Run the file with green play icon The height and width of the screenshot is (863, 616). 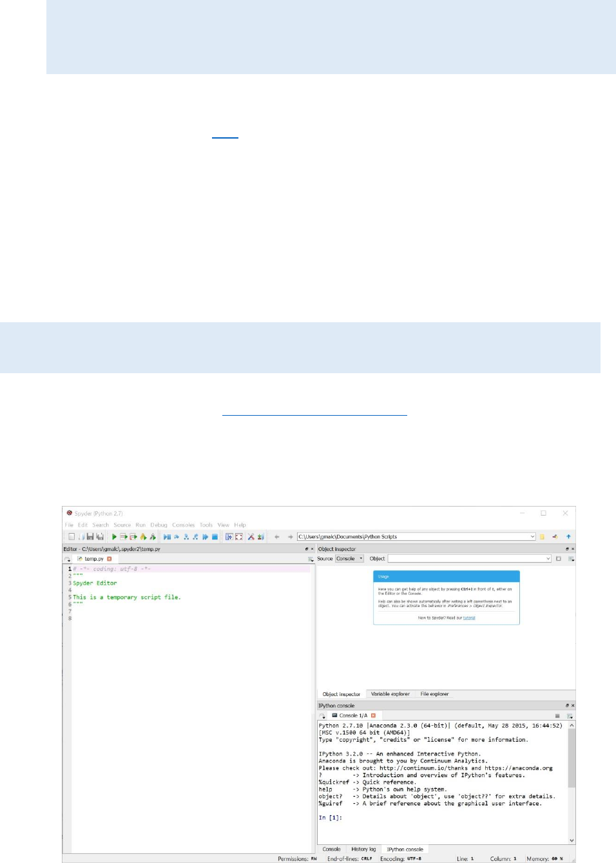[114, 536]
